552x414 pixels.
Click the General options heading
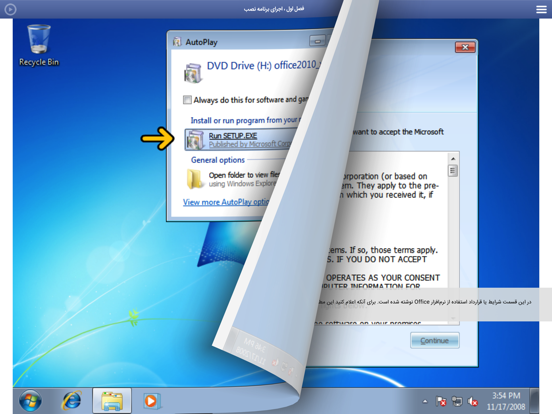click(x=218, y=160)
